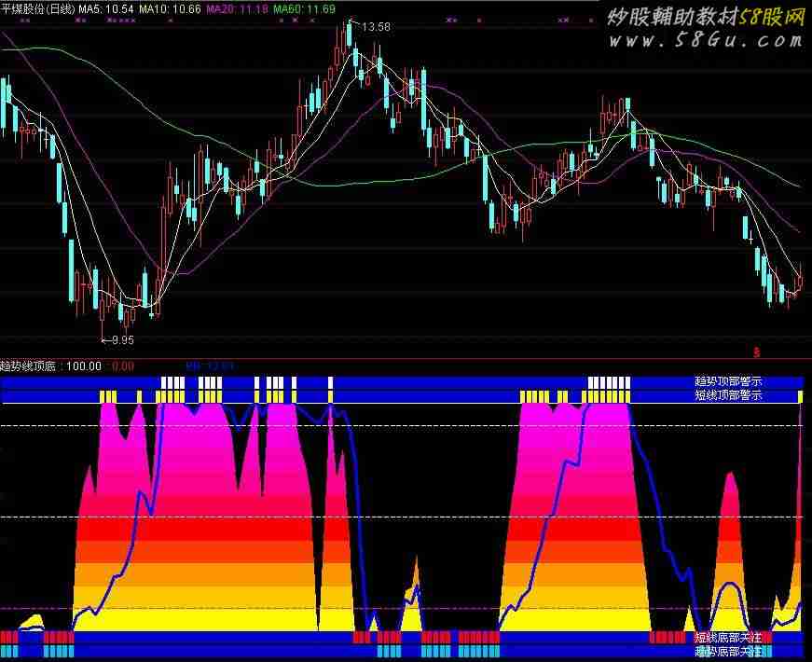This screenshot has width=812, height=662.
Task: Click the 趋势线顶底 indicator title
Action: pos(29,366)
